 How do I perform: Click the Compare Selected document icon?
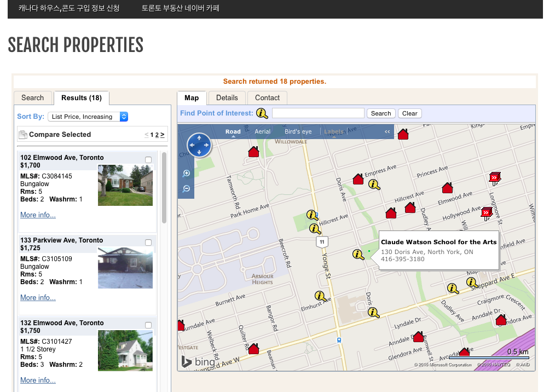click(22, 135)
